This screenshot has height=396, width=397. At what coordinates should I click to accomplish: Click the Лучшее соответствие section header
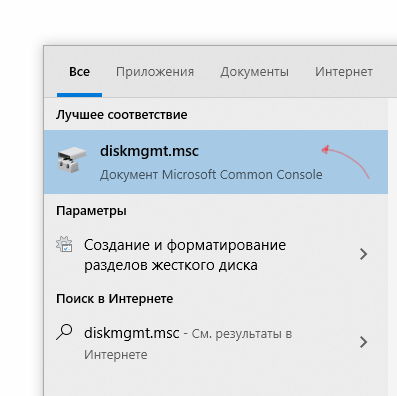click(122, 115)
